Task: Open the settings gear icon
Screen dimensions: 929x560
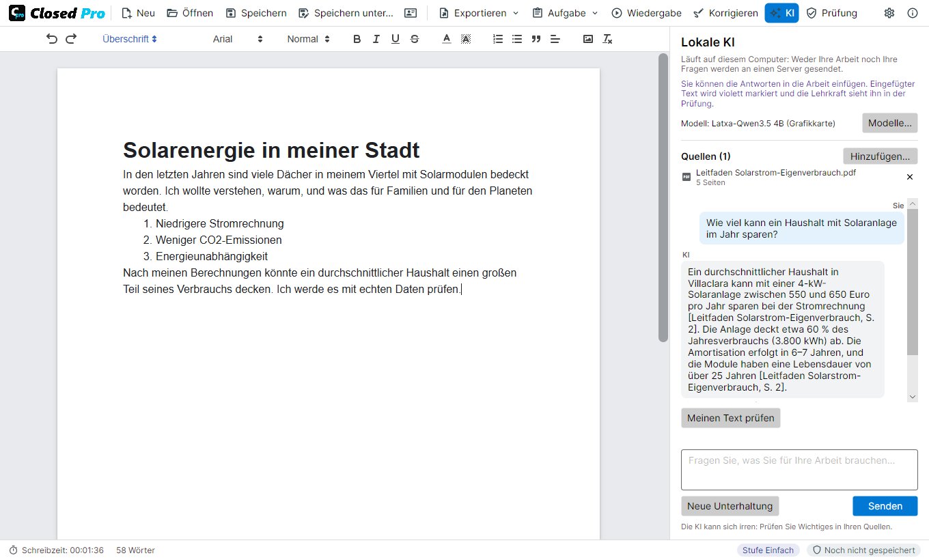Action: pos(889,13)
